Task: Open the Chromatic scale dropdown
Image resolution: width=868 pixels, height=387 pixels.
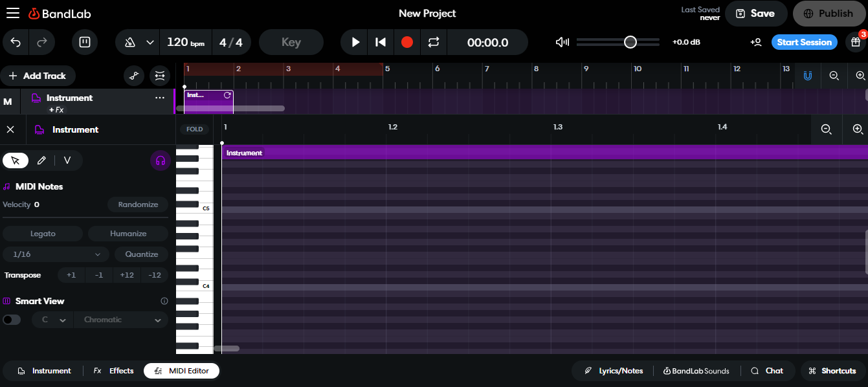Action: pyautogui.click(x=122, y=320)
